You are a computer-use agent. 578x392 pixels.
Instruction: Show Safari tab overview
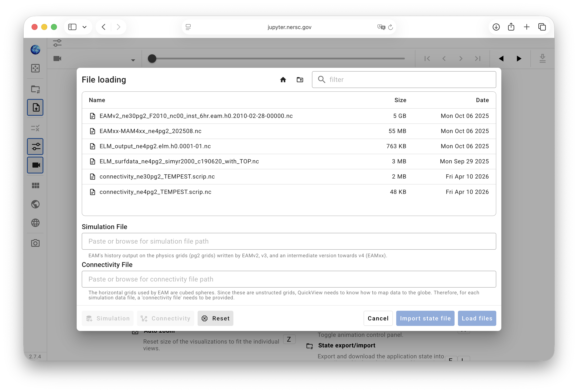pyautogui.click(x=542, y=27)
